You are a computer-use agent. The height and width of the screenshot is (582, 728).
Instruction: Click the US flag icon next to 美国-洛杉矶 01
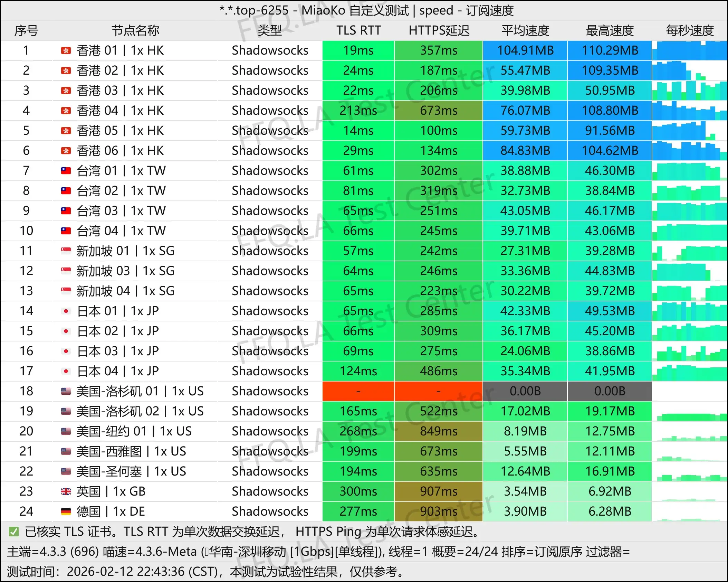click(x=66, y=391)
